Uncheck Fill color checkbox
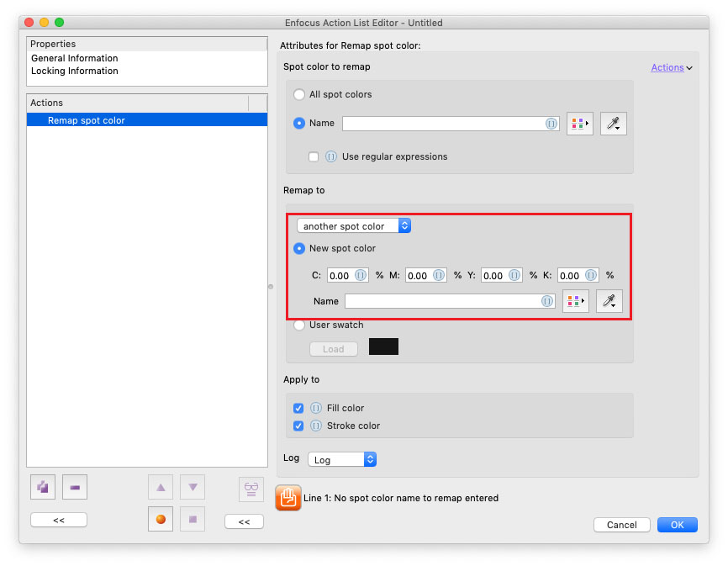 coord(298,408)
